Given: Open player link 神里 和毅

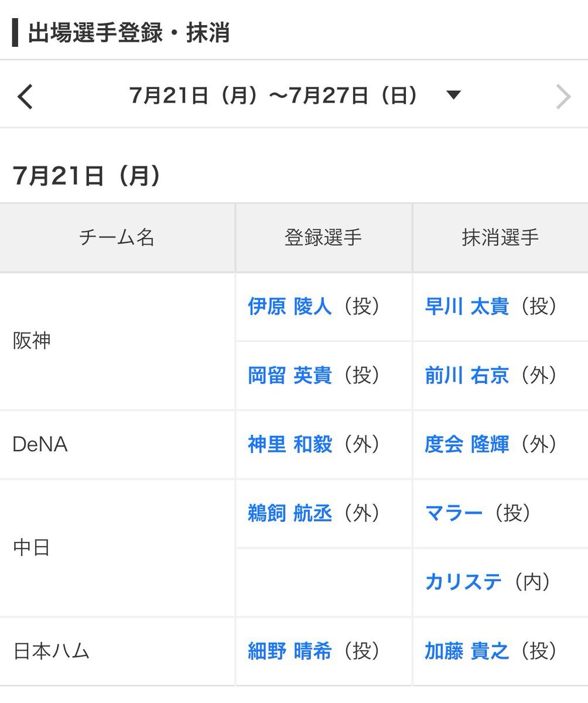Looking at the screenshot, I should tap(290, 445).
